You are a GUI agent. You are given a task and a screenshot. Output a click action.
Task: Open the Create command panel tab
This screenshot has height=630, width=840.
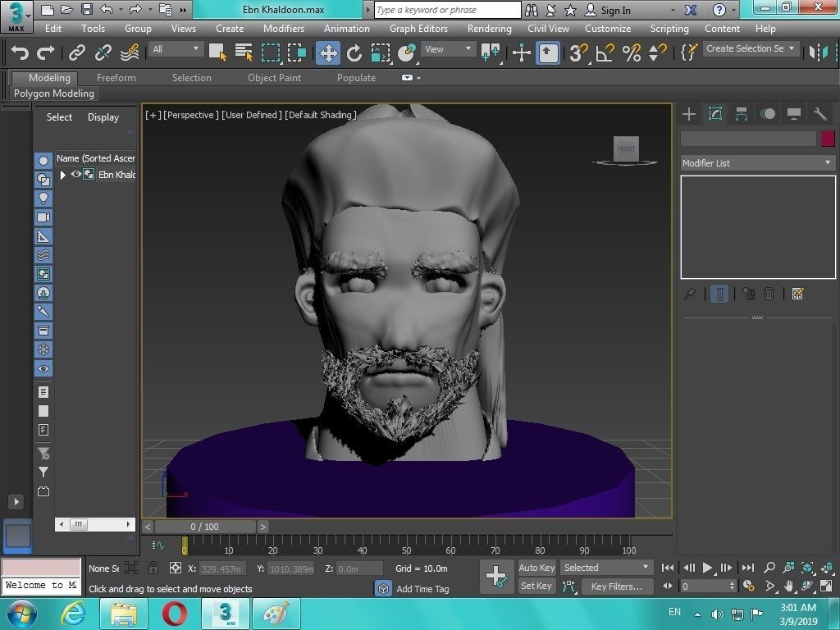coord(689,113)
